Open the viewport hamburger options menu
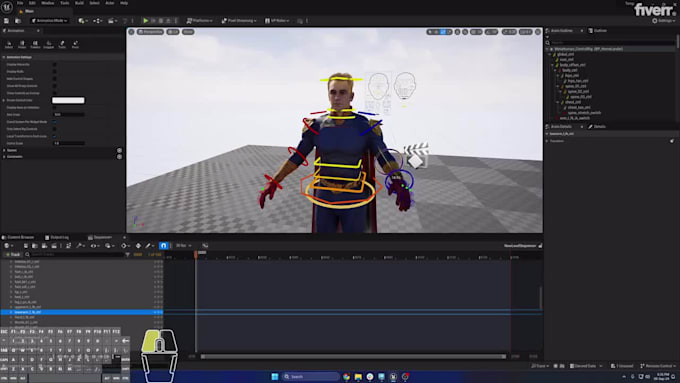The image size is (680, 383). point(131,32)
